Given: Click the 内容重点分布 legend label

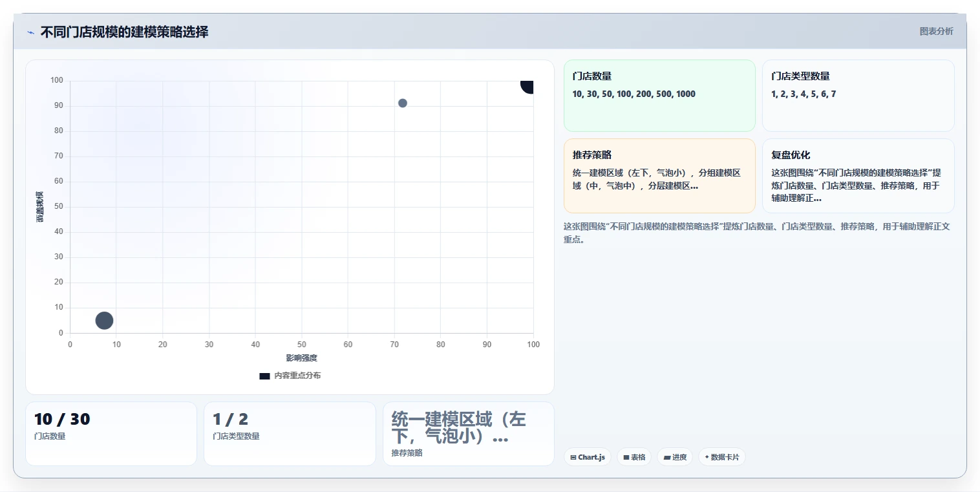Looking at the screenshot, I should coord(297,376).
